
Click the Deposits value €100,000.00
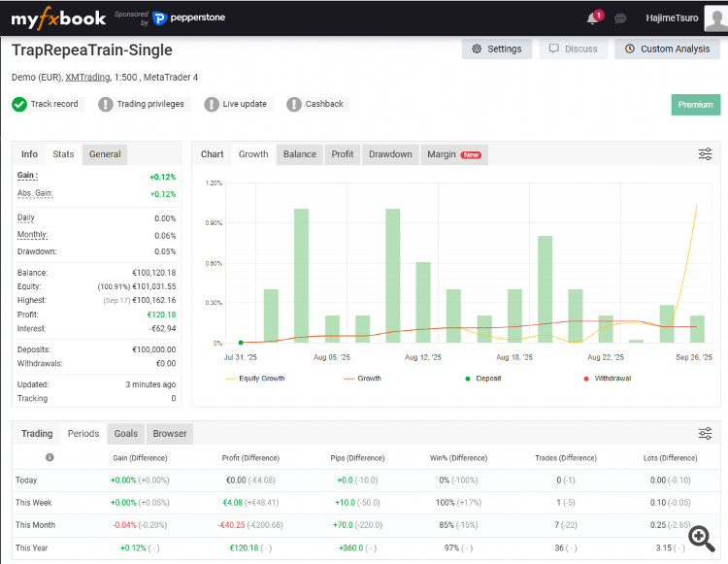(154, 349)
